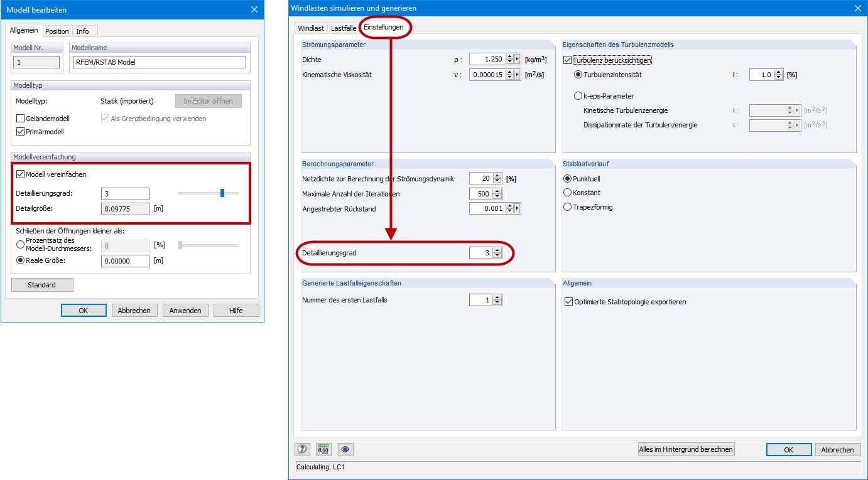Click the eye icon to preview the simulation

pyautogui.click(x=344, y=449)
